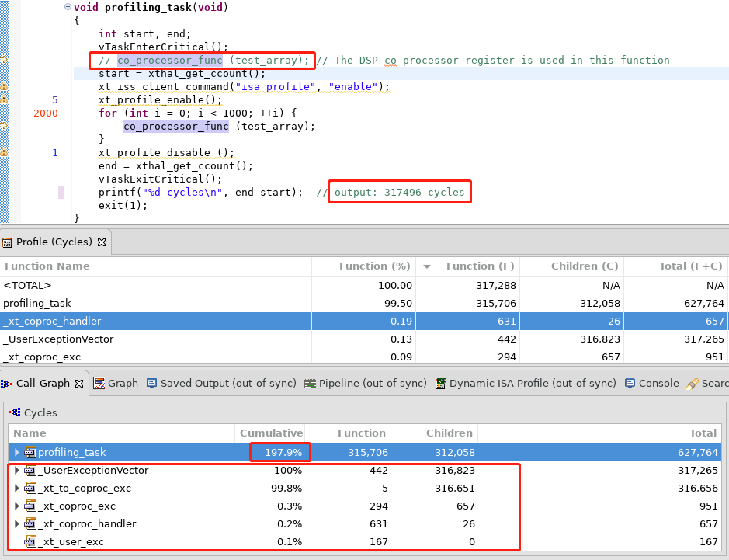Click the Dynamic ISA Profile tab icon
This screenshot has height=560, width=729.
coord(441,384)
